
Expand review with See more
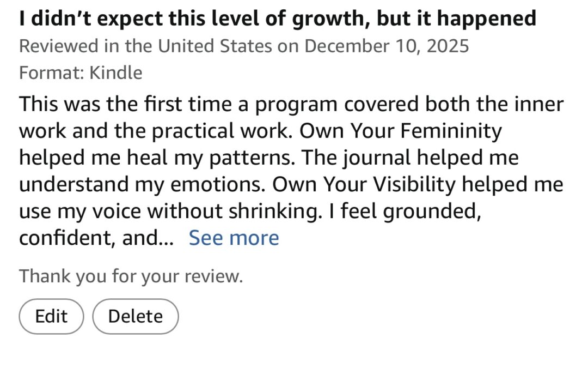point(234,238)
